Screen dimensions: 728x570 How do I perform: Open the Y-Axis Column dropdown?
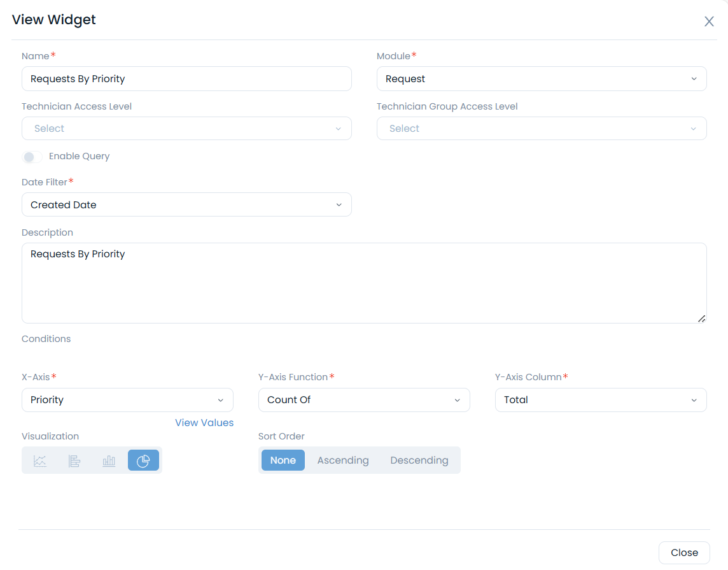point(600,400)
